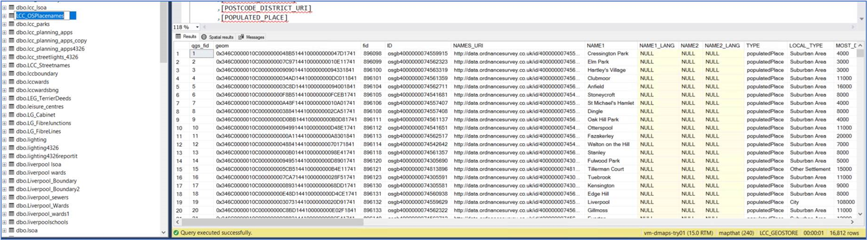868x241 pixels.
Task: Click the table icon beside dbo.lccboundary
Action: coord(11,73)
